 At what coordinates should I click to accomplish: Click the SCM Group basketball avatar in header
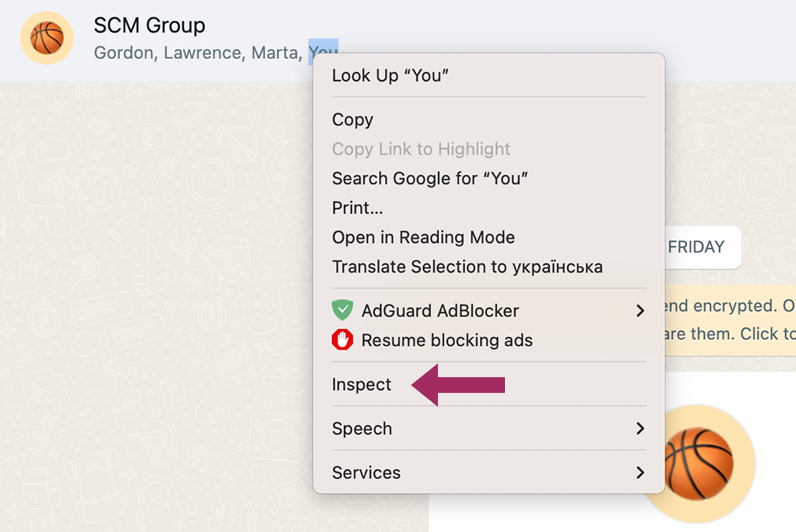coord(46,38)
